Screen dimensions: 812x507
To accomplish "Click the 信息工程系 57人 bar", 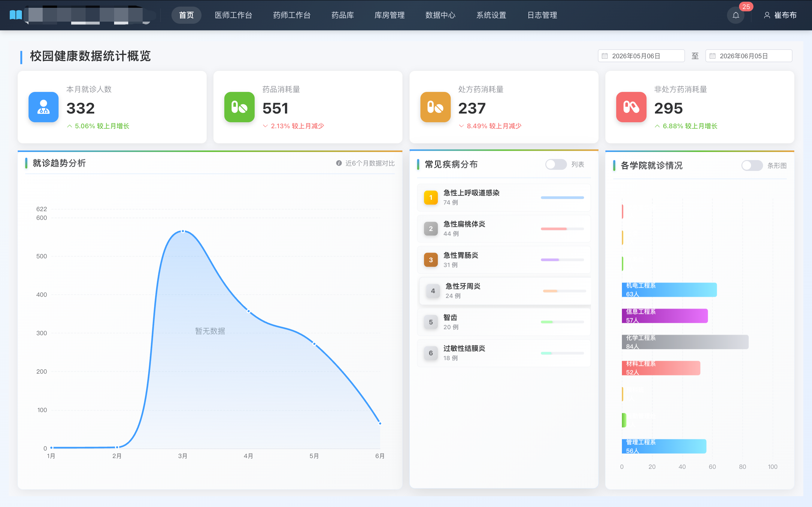I will [x=665, y=316].
